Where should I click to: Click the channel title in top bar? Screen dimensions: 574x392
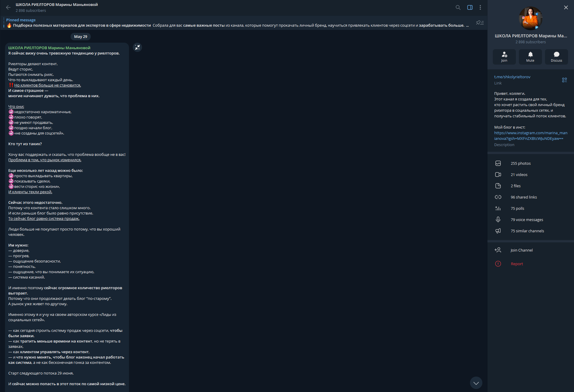click(57, 5)
